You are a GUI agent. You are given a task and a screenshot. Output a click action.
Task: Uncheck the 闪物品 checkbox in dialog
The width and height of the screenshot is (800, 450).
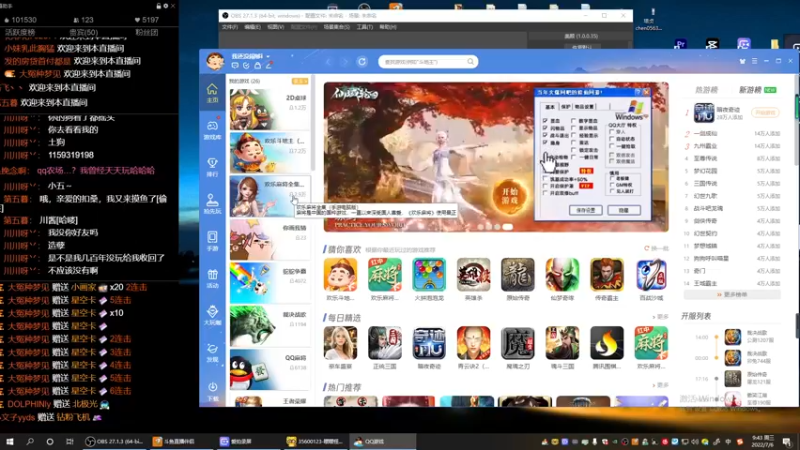pos(545,128)
